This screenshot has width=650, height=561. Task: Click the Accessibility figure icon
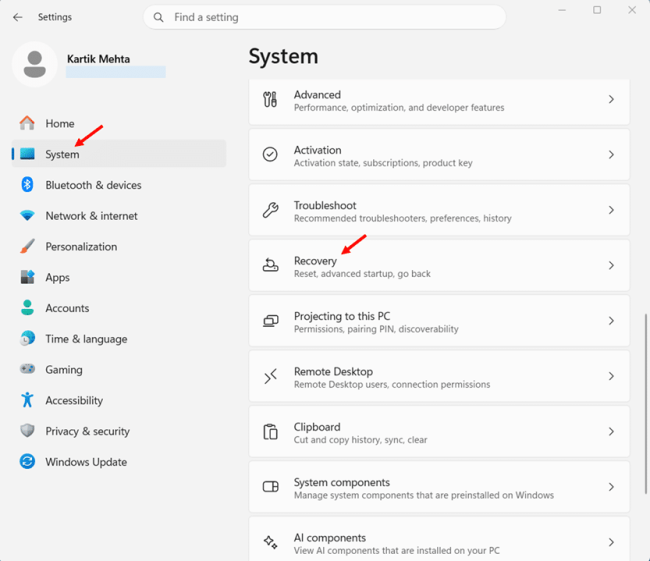(x=27, y=400)
